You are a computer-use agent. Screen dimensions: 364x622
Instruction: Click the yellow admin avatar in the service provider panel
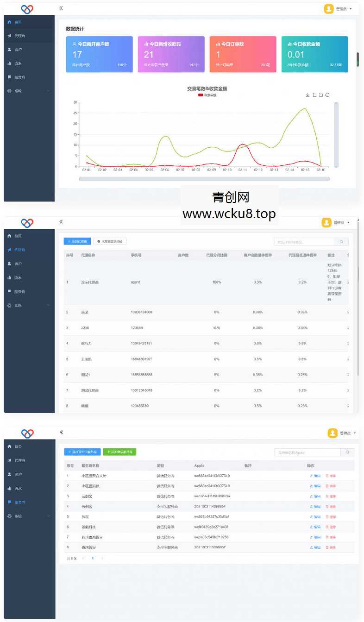tap(333, 433)
